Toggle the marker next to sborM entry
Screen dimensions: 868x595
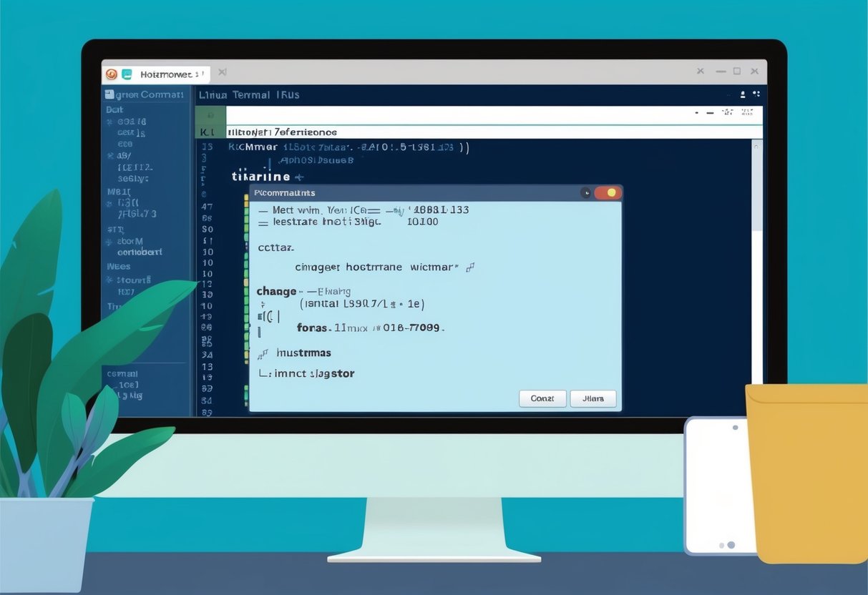coord(108,240)
